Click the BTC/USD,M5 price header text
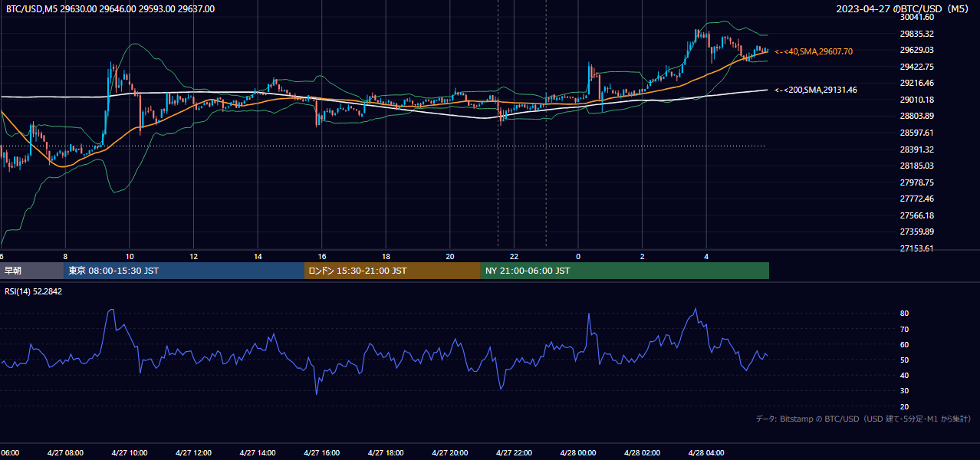The width and height of the screenshot is (980, 460). tap(110, 9)
